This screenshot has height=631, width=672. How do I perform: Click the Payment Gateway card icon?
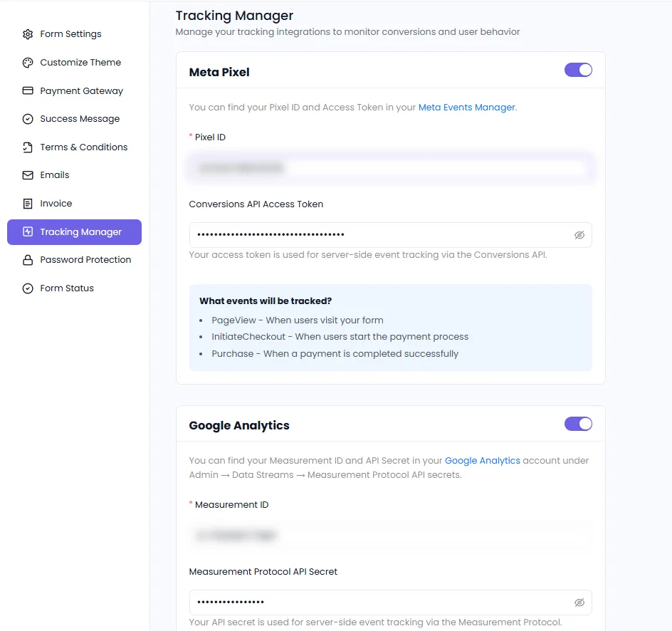(28, 91)
